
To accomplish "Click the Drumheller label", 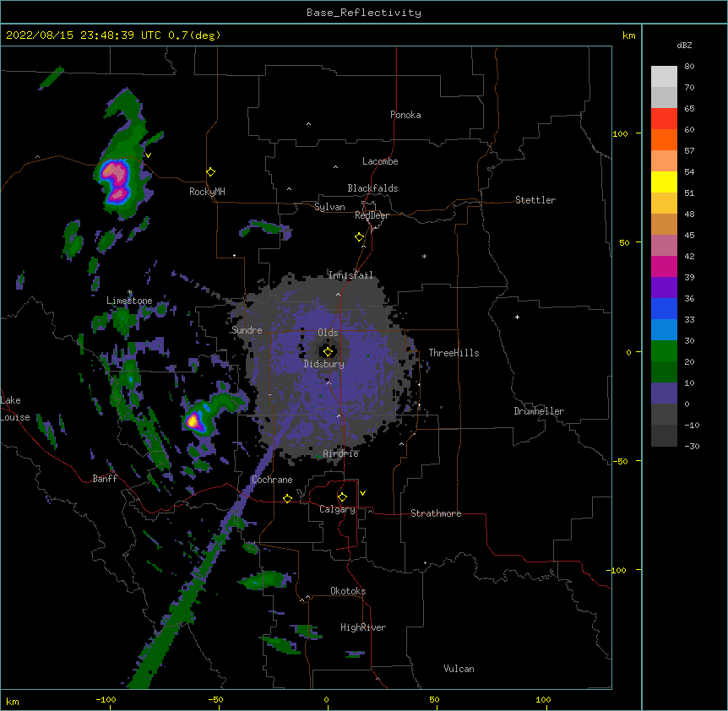I will pyautogui.click(x=539, y=411).
